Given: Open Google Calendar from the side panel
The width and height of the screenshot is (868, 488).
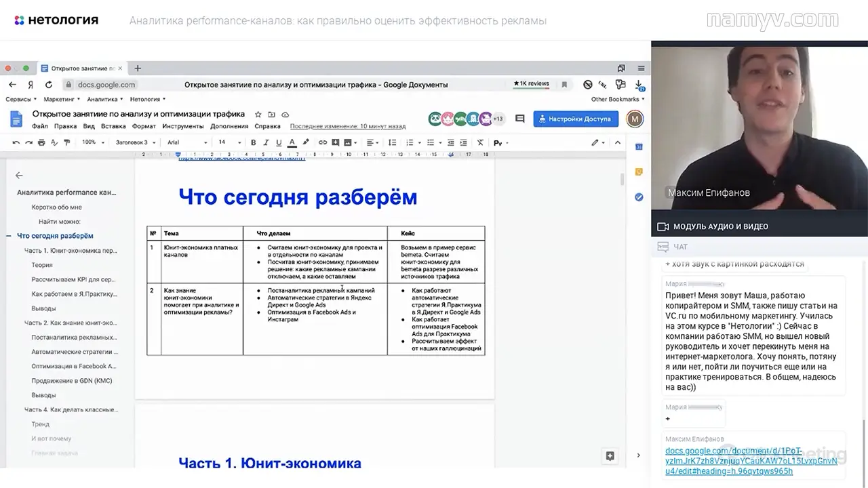Looking at the screenshot, I should click(638, 146).
